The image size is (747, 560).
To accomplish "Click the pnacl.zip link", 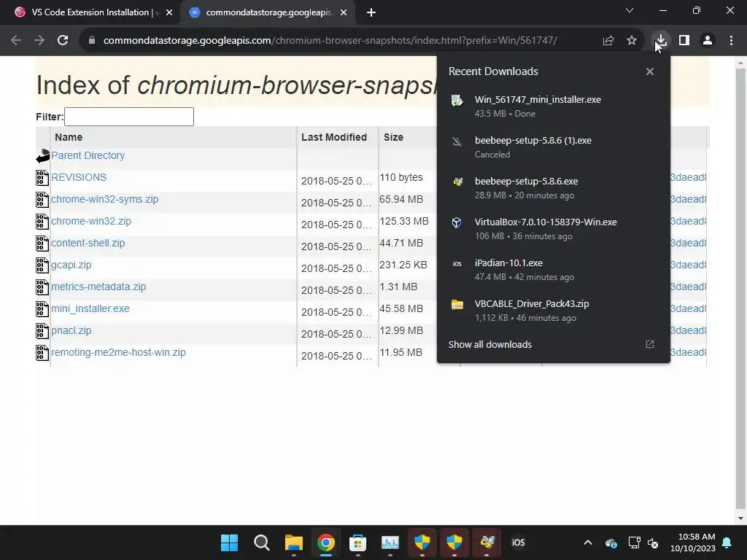I will click(x=71, y=330).
